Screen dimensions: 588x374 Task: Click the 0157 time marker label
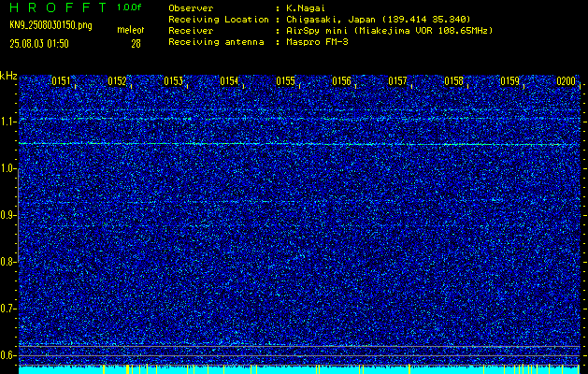pyautogui.click(x=397, y=81)
